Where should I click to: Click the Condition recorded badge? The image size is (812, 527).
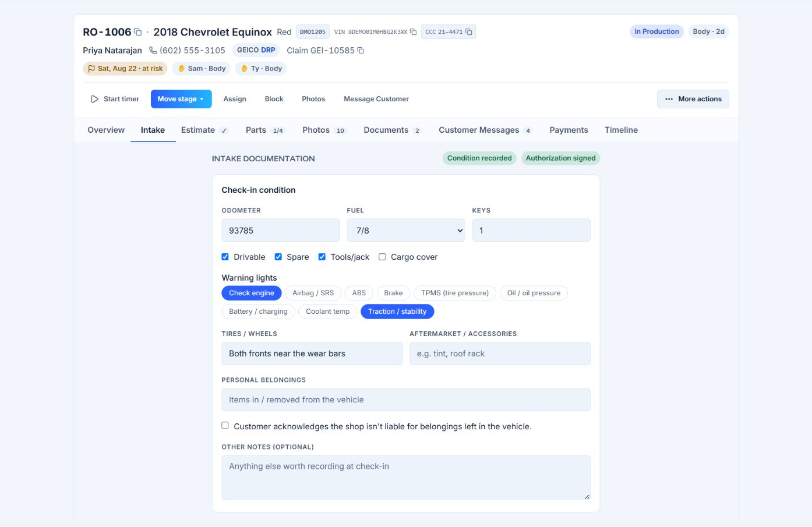pos(479,158)
